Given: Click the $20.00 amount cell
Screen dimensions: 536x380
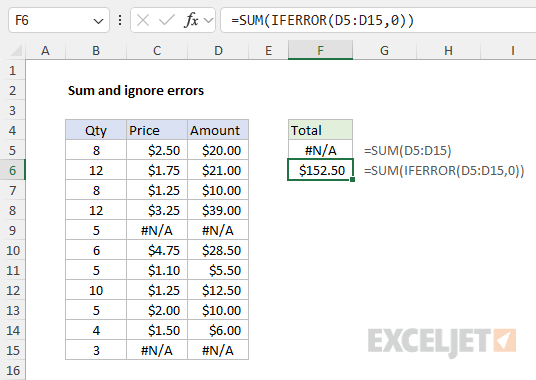Looking at the screenshot, I should click(x=218, y=150).
